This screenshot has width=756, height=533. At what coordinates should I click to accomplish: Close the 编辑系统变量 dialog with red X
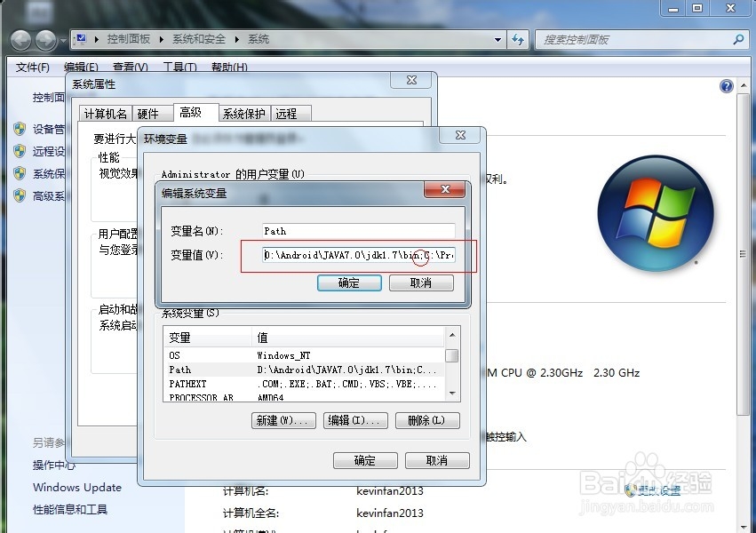tap(445, 189)
